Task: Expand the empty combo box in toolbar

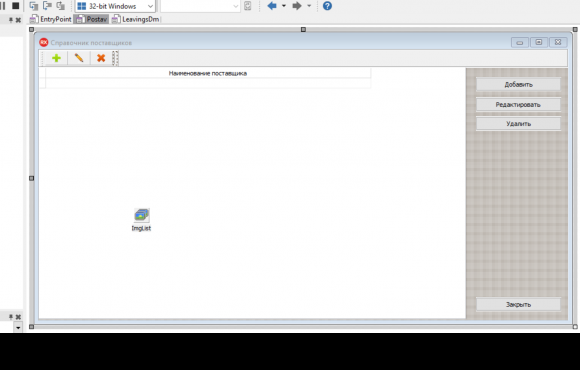Action: tap(200, 6)
